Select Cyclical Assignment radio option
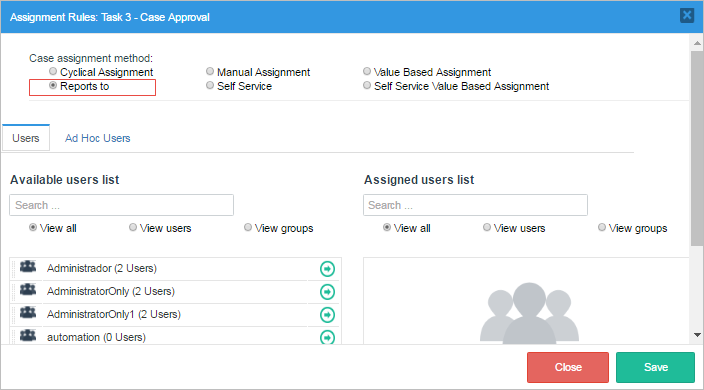 53,71
